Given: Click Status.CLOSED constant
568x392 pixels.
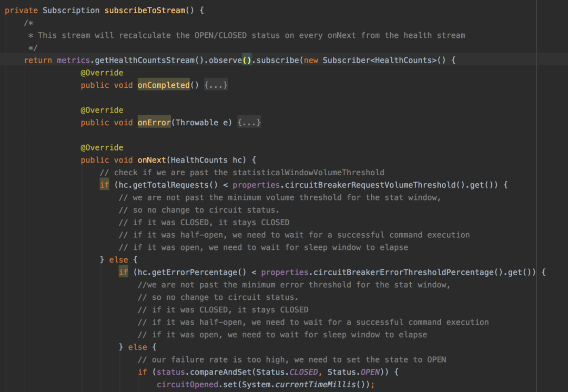Looking at the screenshot, I should (x=287, y=372).
